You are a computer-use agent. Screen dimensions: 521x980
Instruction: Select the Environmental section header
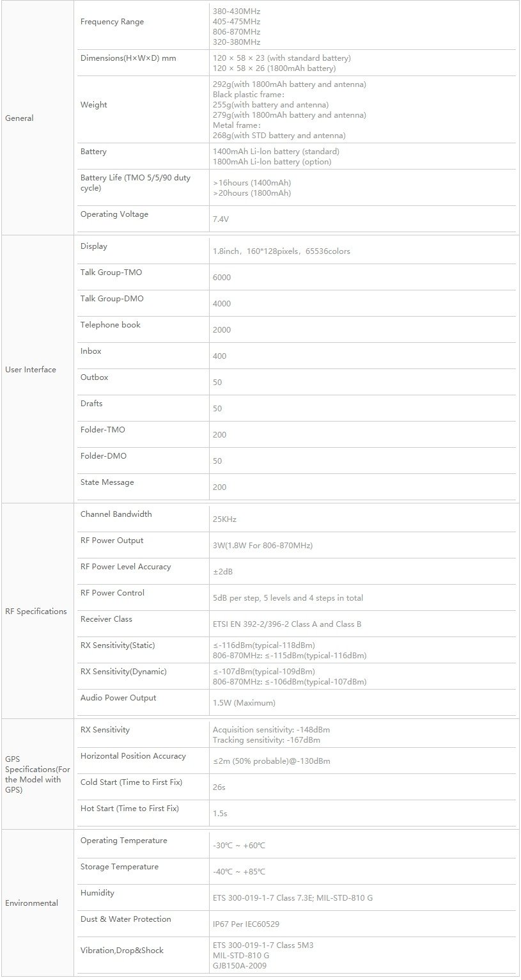(x=31, y=903)
